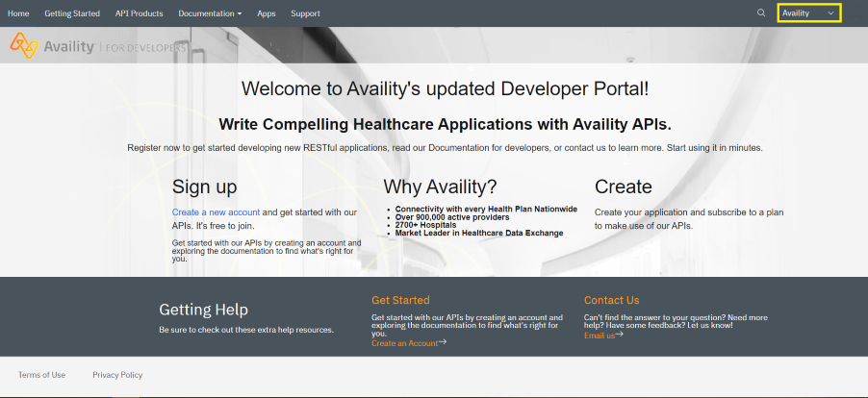Viewport: 868px width, 398px height.
Task: Click the Create a new account link
Action: (216, 212)
